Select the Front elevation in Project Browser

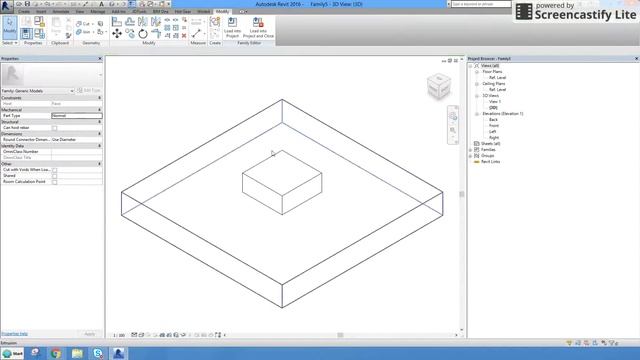tap(494, 126)
